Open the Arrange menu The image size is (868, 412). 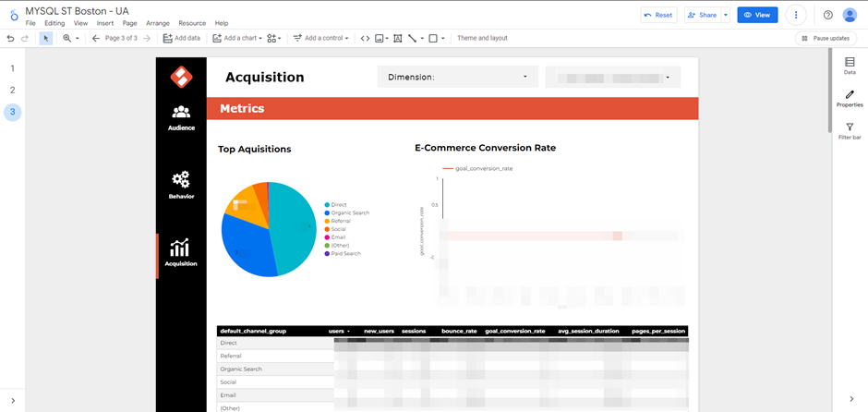157,23
